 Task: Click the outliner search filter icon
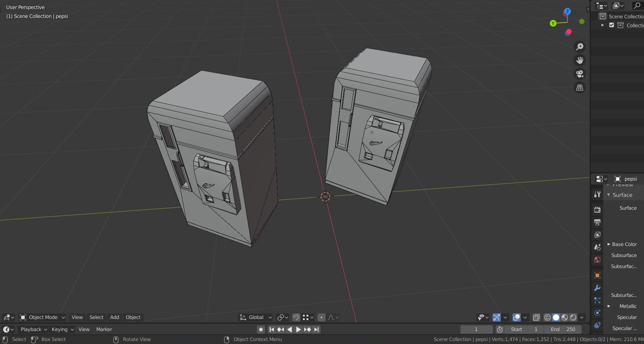click(637, 5)
